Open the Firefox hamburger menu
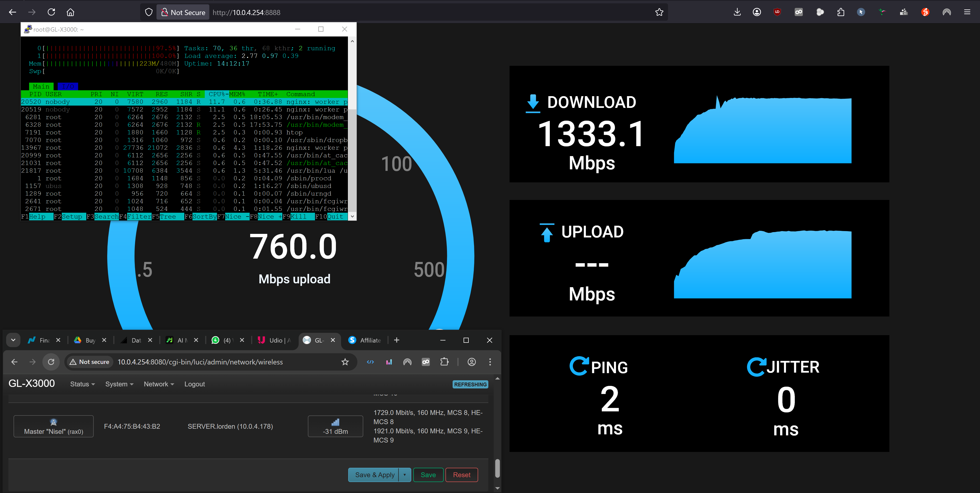Viewport: 980px width, 493px height. pyautogui.click(x=967, y=12)
